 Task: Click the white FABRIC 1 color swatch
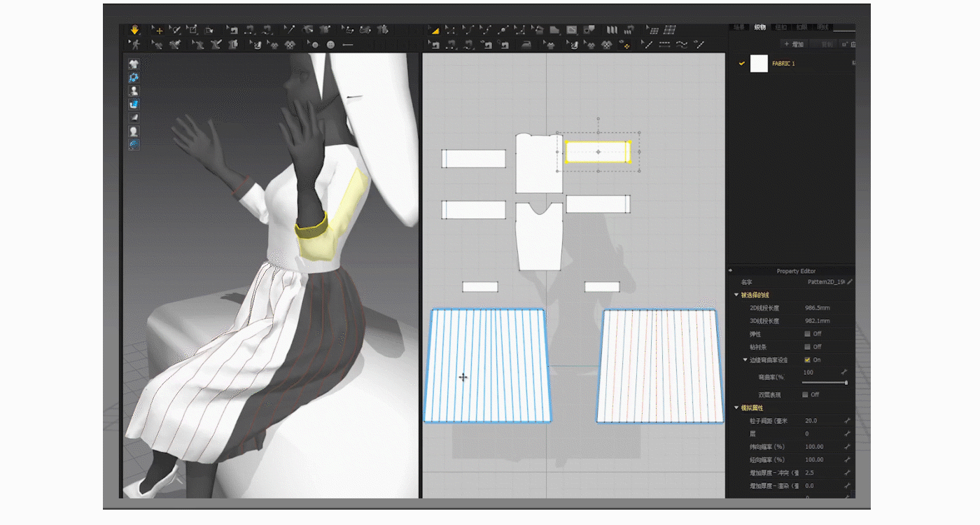click(x=759, y=64)
